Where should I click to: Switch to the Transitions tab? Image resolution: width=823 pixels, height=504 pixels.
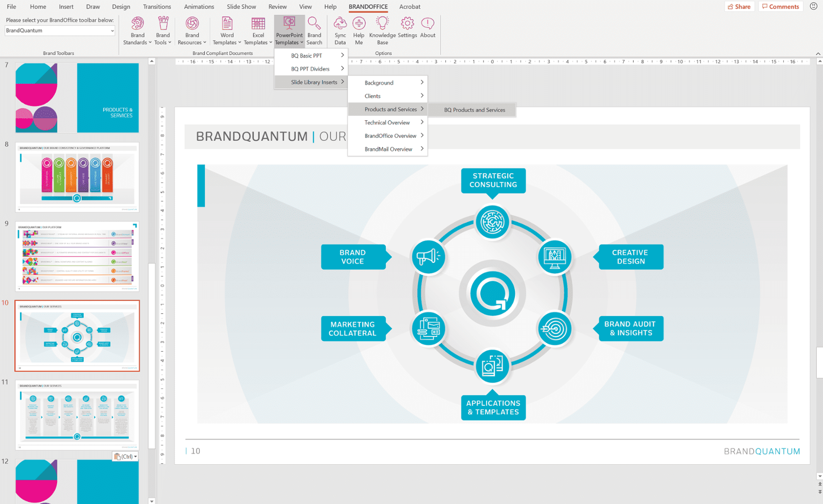tap(157, 7)
